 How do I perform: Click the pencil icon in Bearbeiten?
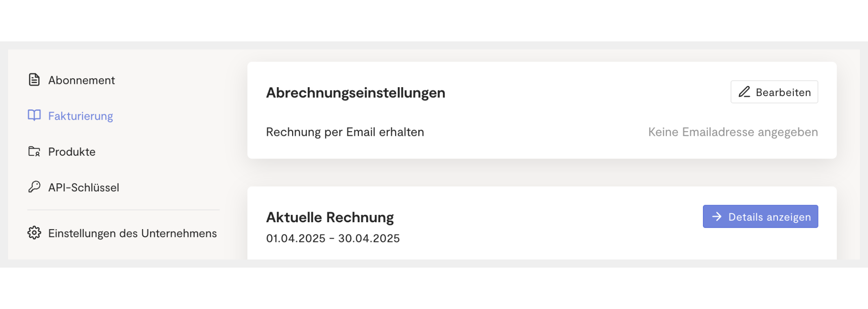pos(744,92)
